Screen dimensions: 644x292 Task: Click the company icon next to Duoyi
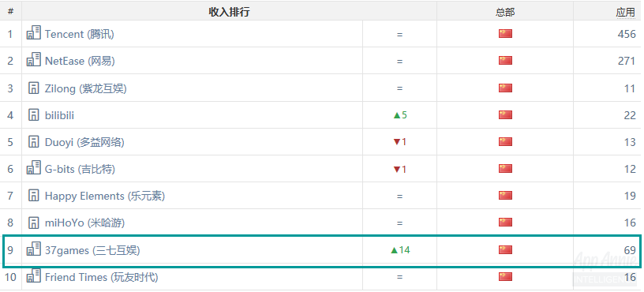pyautogui.click(x=34, y=142)
